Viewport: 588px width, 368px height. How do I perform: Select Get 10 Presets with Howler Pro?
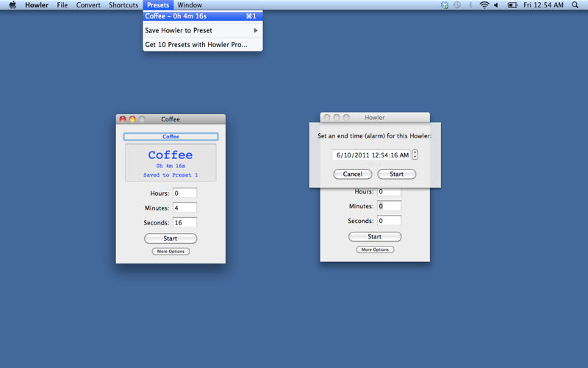click(203, 44)
